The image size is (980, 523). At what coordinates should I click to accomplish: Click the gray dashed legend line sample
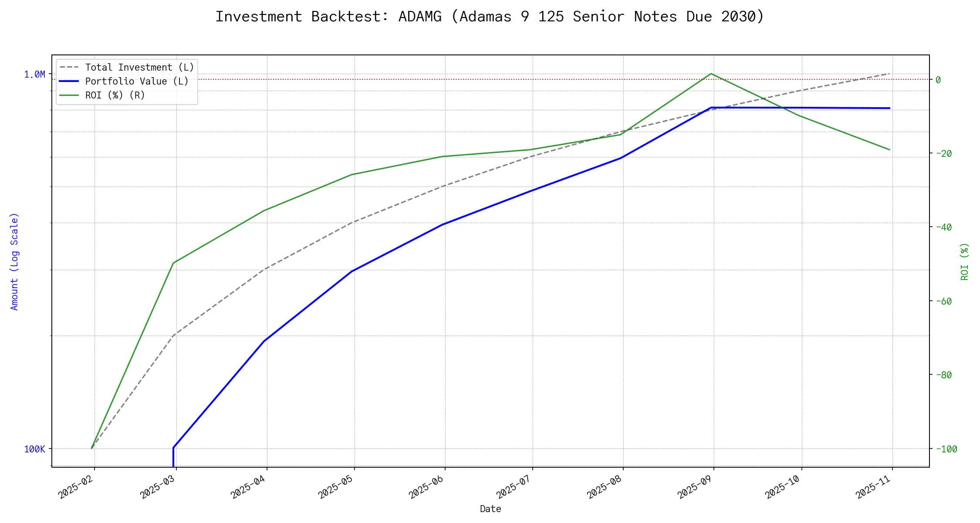[x=69, y=68]
